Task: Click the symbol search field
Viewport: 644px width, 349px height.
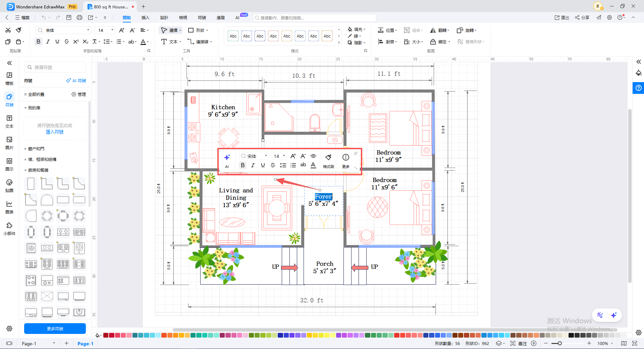Action: [55, 67]
